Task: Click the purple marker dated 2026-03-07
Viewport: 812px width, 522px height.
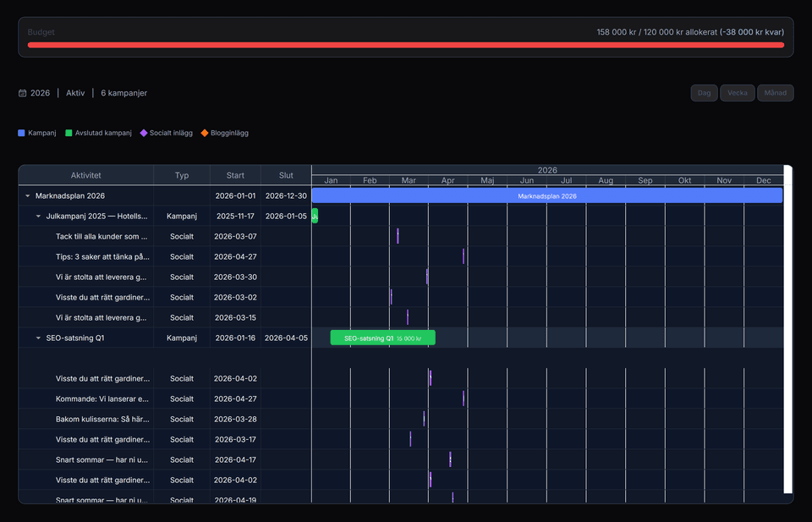Action: tap(398, 236)
